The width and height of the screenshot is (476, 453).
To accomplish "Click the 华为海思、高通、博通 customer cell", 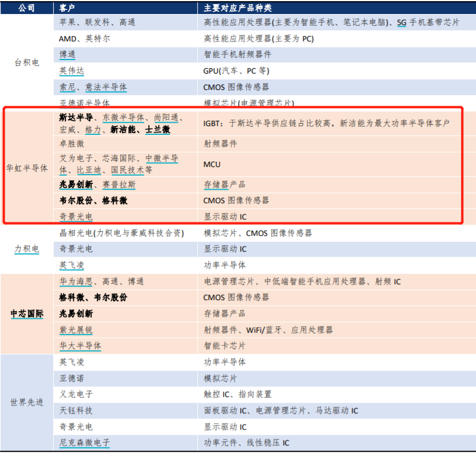I will coord(125,281).
